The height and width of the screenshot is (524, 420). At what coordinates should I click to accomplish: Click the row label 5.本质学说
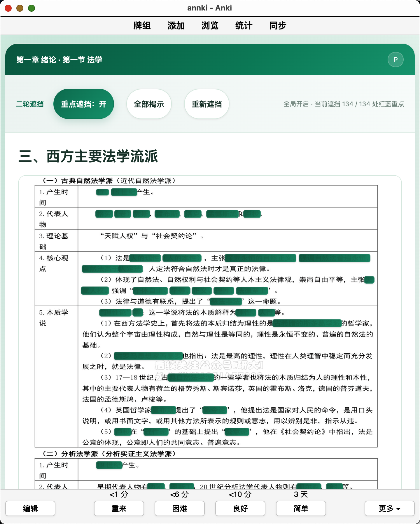coord(54,318)
